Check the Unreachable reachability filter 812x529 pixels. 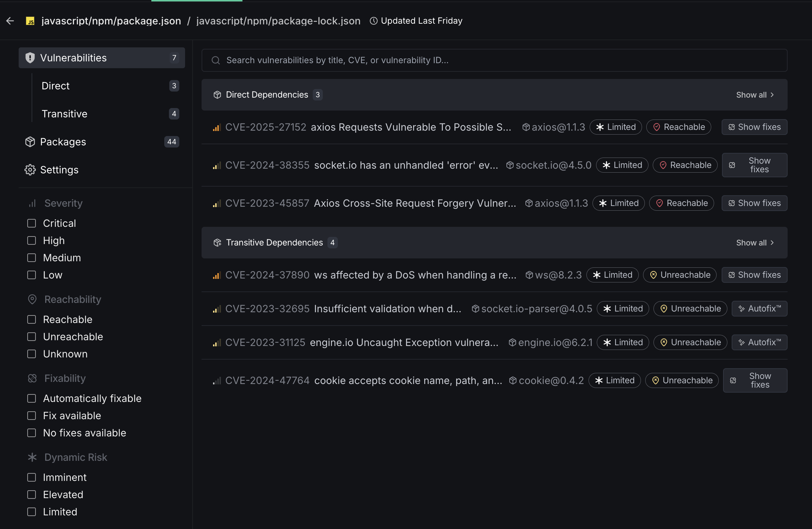[x=32, y=337]
